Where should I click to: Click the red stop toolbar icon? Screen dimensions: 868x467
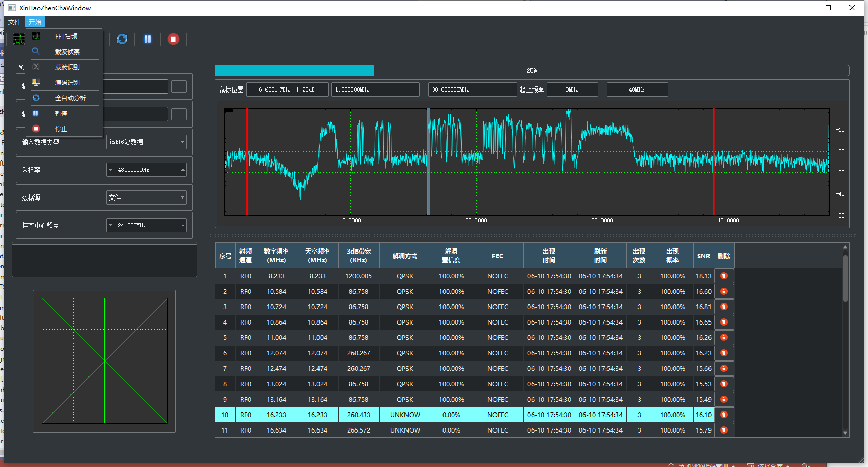(173, 39)
